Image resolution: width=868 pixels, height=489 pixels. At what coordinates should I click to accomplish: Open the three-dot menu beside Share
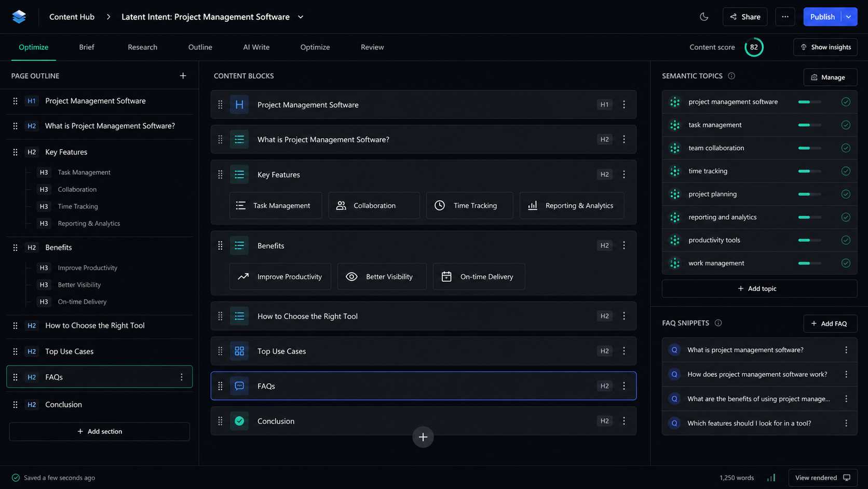click(x=785, y=17)
